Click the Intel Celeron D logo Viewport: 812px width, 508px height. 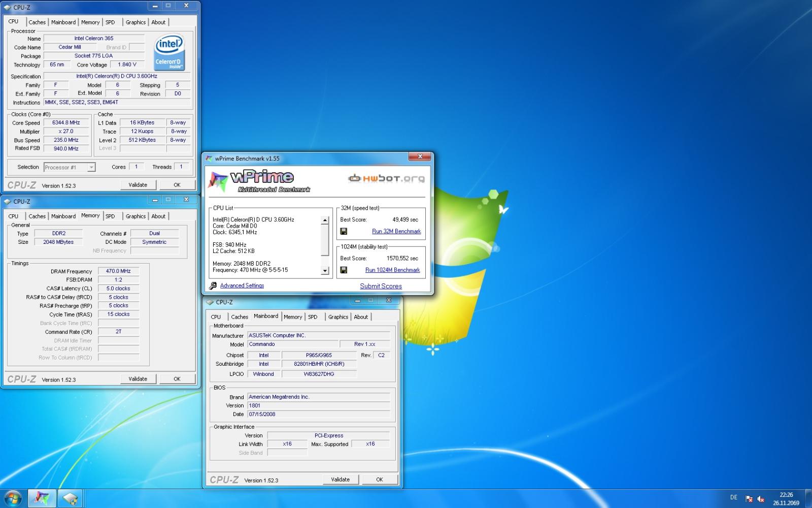170,53
